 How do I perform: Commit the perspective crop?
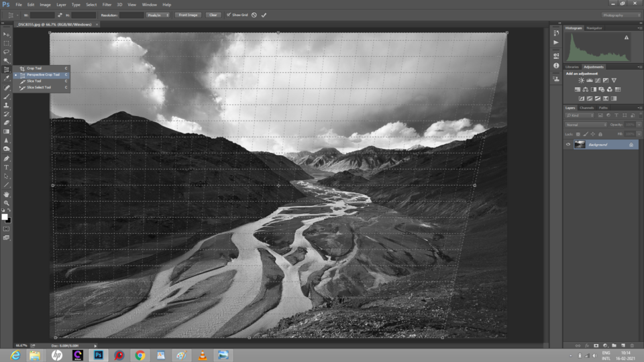point(264,15)
